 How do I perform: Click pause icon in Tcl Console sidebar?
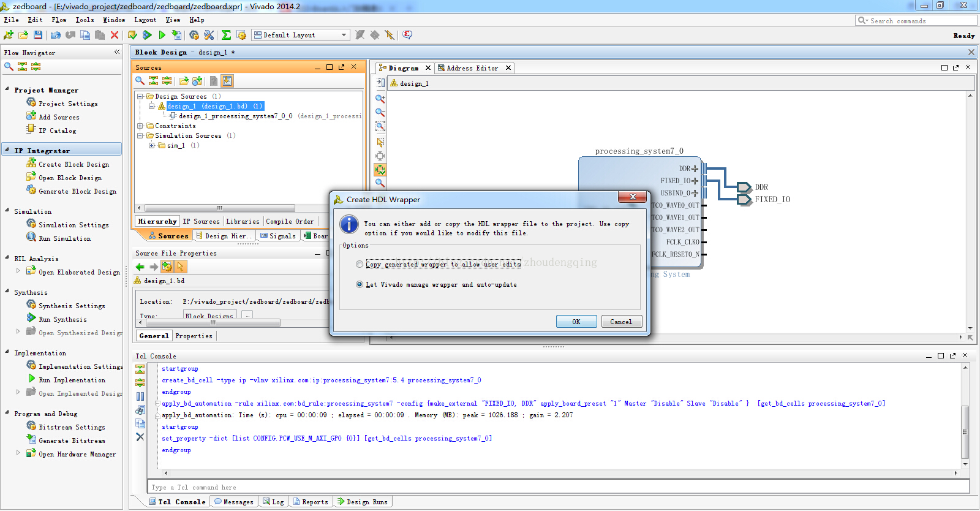click(x=140, y=396)
